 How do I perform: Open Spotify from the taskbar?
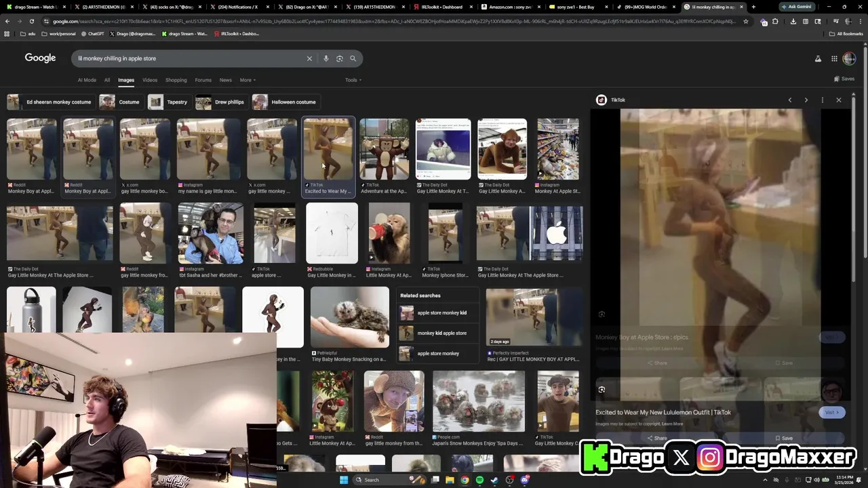(479, 480)
